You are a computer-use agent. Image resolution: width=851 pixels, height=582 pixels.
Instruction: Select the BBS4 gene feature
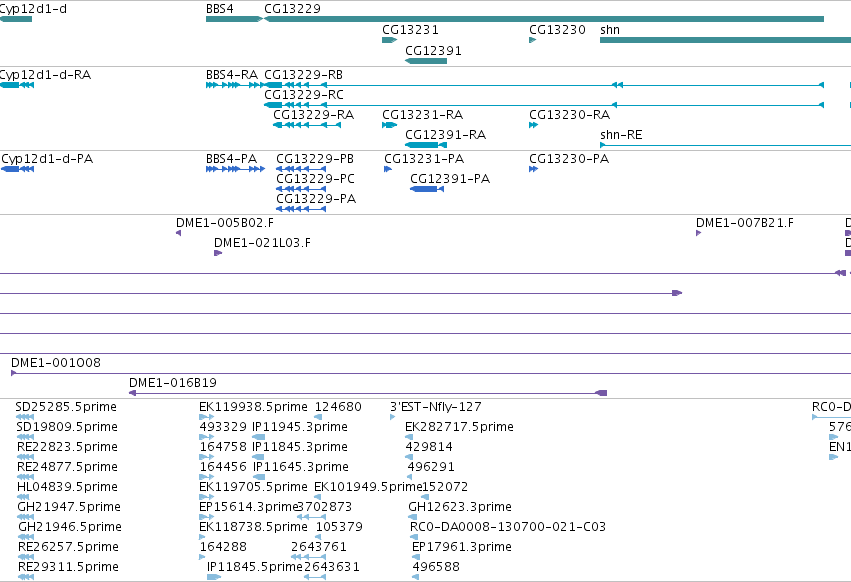click(x=234, y=19)
